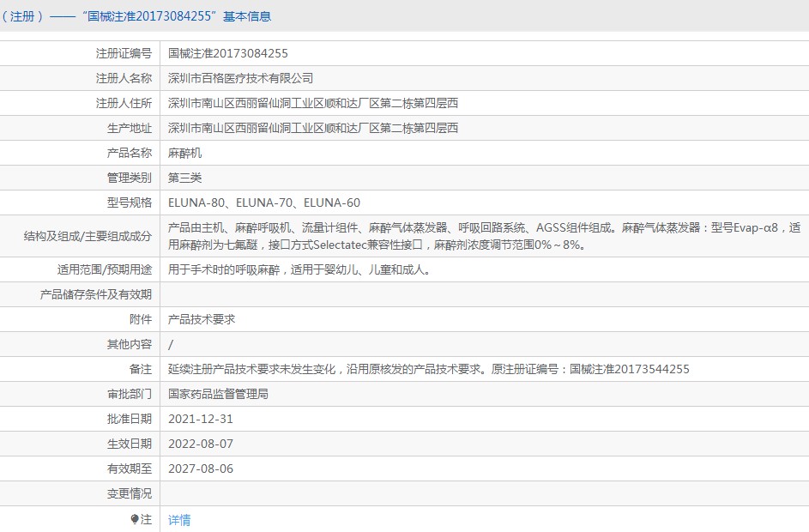Click the 生产地址 address value

click(312, 128)
